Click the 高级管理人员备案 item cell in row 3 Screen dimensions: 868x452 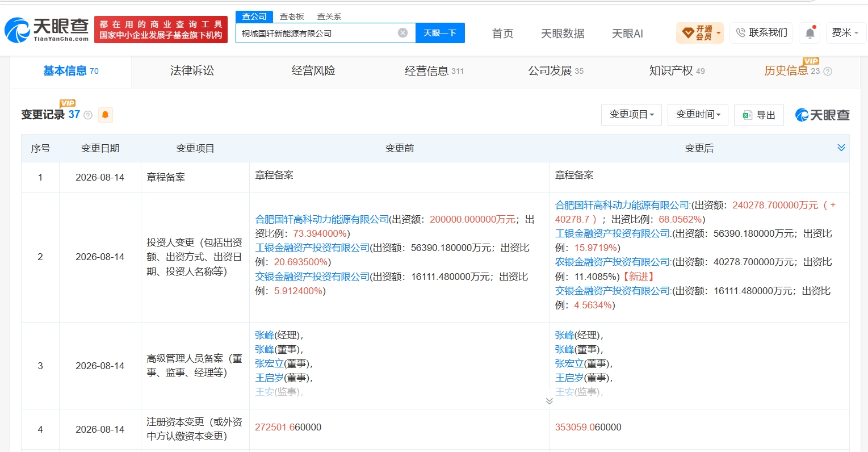(195, 366)
